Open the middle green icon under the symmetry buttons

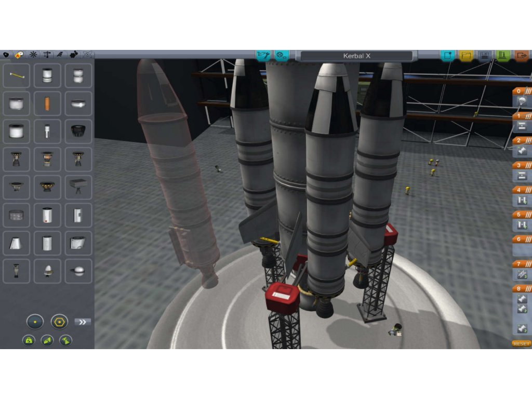pyautogui.click(x=47, y=340)
